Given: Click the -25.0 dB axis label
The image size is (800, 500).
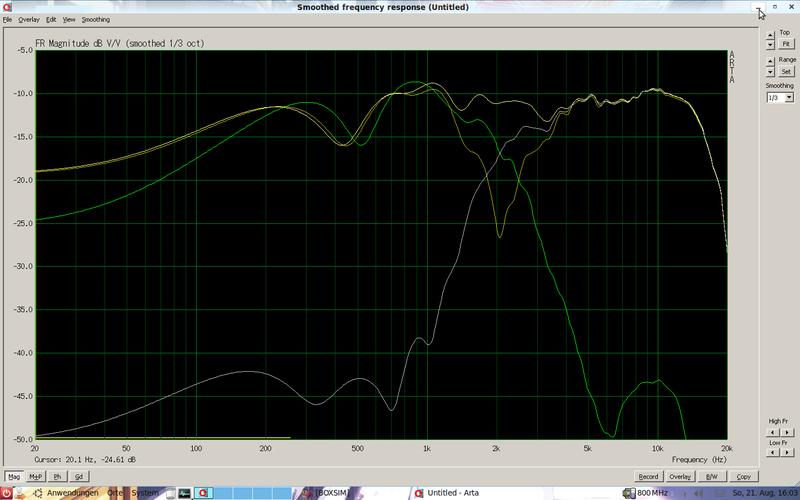Looking at the screenshot, I should 23,223.
